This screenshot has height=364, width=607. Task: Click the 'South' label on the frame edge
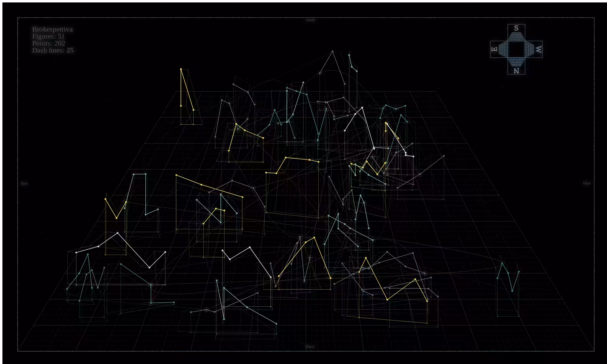[310, 20]
